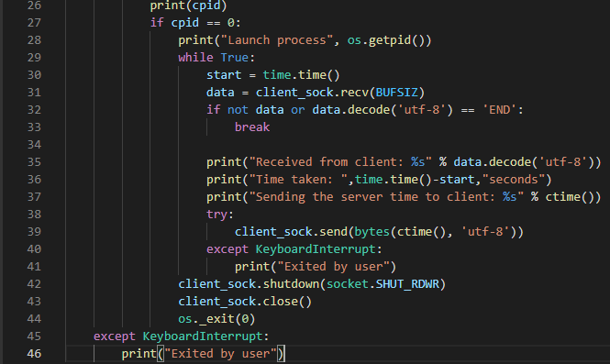The image size is (610, 364).
Task: Click the 'print(cpid)' statement on line 26
Action: point(188,6)
